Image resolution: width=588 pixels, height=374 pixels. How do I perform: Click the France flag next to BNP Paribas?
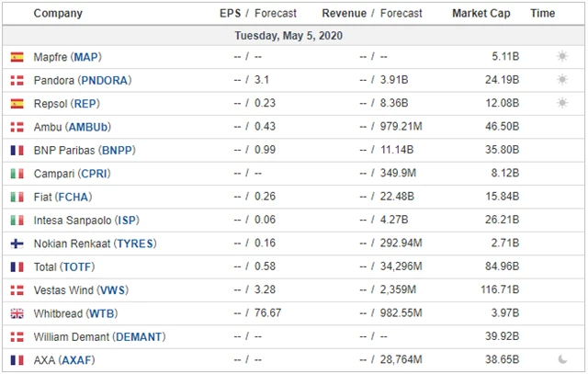[17, 150]
